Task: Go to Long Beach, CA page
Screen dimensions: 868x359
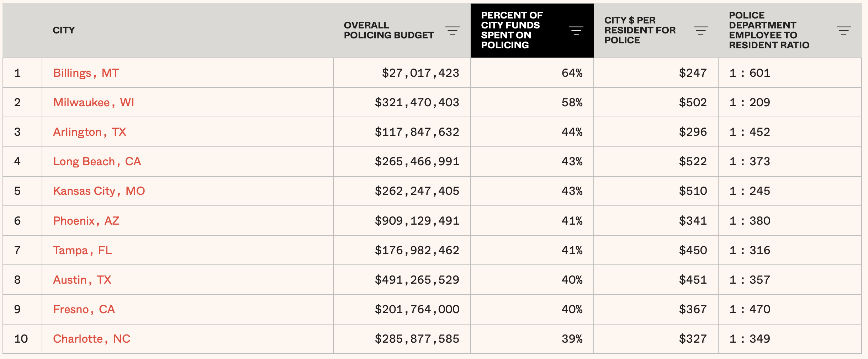Action: [97, 161]
